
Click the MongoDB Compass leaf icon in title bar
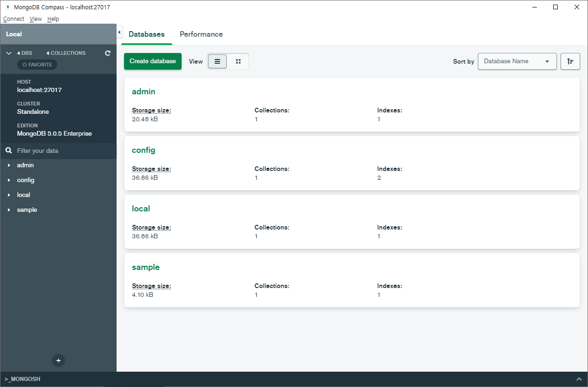pyautogui.click(x=8, y=7)
